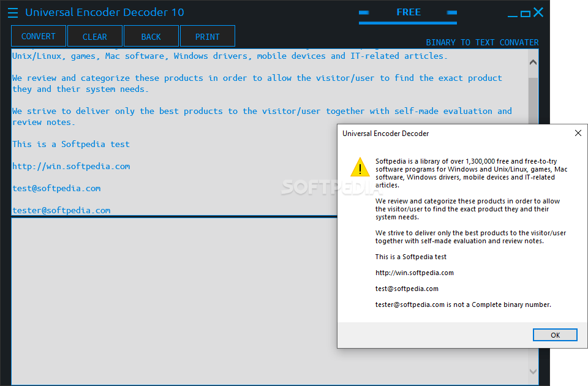The image size is (588, 386).
Task: Click 'is not a Complete binary number' message
Action: coord(499,305)
